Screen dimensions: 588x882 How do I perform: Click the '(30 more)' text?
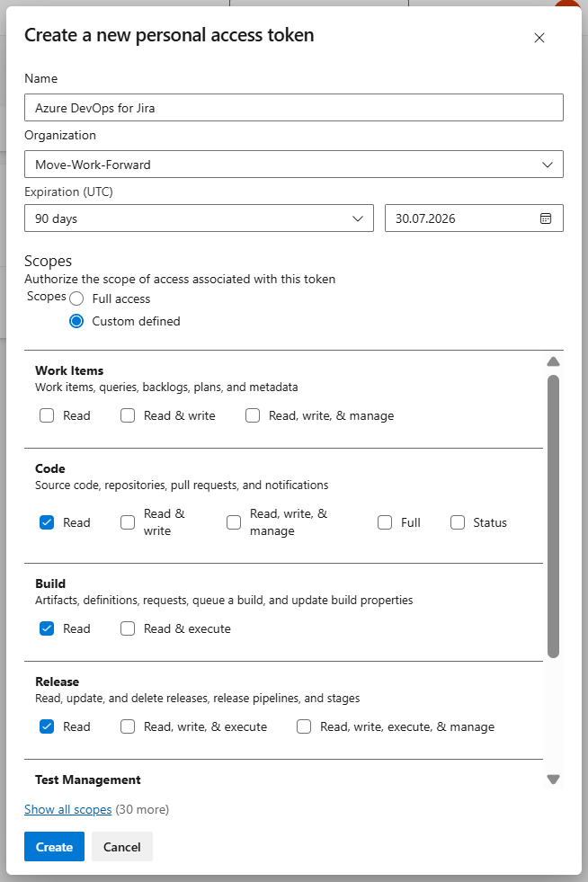pos(142,809)
